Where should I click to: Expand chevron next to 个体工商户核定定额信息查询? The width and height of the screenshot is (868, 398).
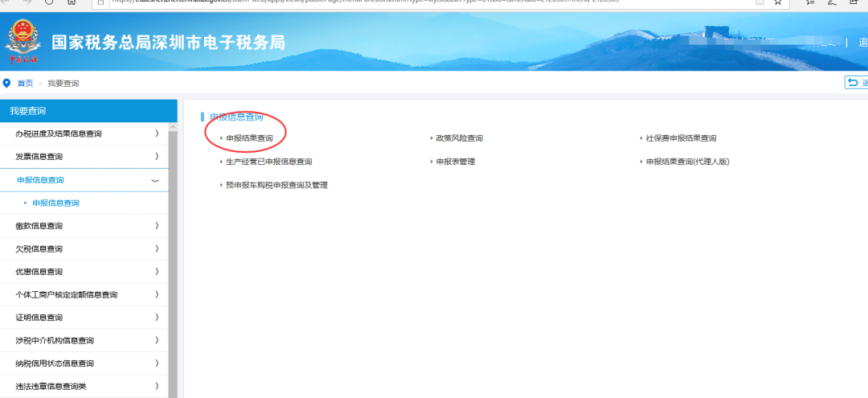pyautogui.click(x=158, y=294)
